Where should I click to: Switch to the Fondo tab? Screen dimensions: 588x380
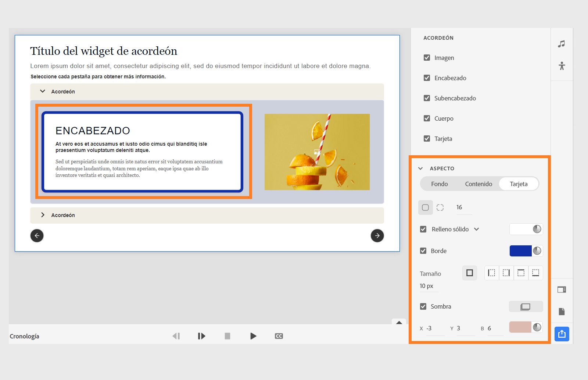(x=439, y=184)
